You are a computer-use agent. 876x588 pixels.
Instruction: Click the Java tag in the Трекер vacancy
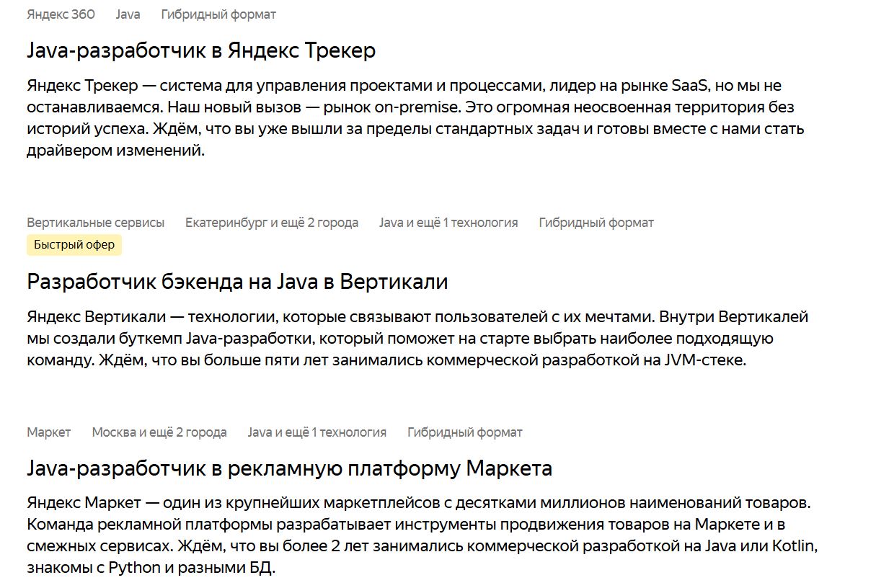(x=128, y=14)
